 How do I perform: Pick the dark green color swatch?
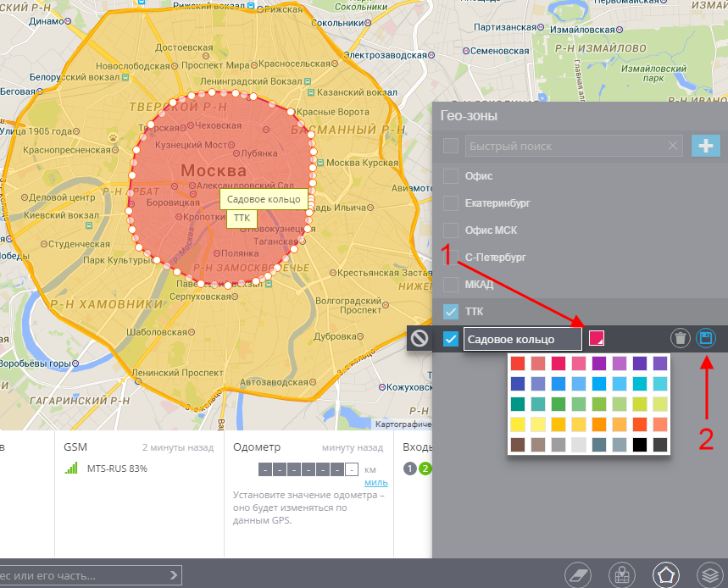tap(558, 404)
